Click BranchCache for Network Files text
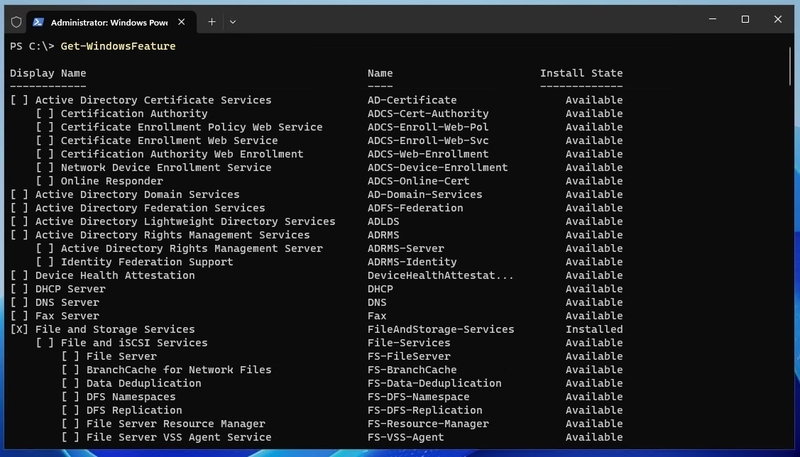Viewport: 800px width, 457px height. pyautogui.click(x=179, y=370)
